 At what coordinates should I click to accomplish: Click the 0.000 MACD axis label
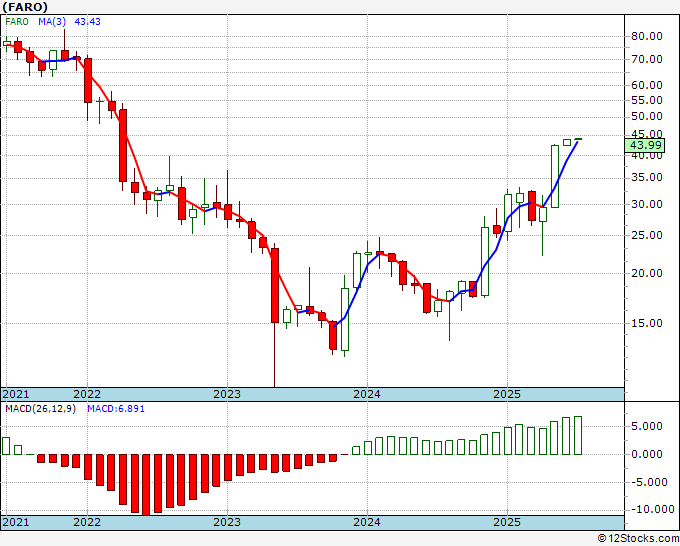(647, 454)
